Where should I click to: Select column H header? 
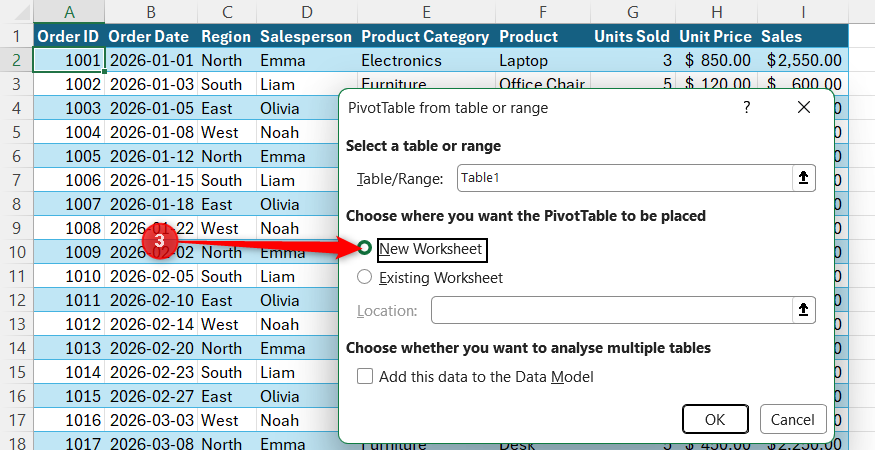717,12
